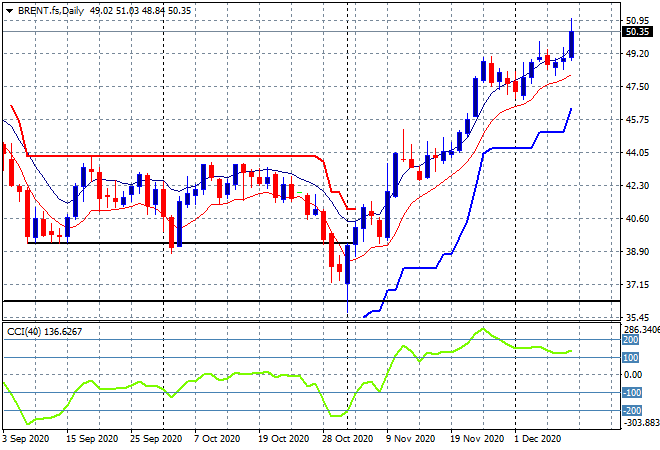The height and width of the screenshot is (450, 660).
Task: Click the 9 Nov 2020 date label
Action: click(x=410, y=439)
